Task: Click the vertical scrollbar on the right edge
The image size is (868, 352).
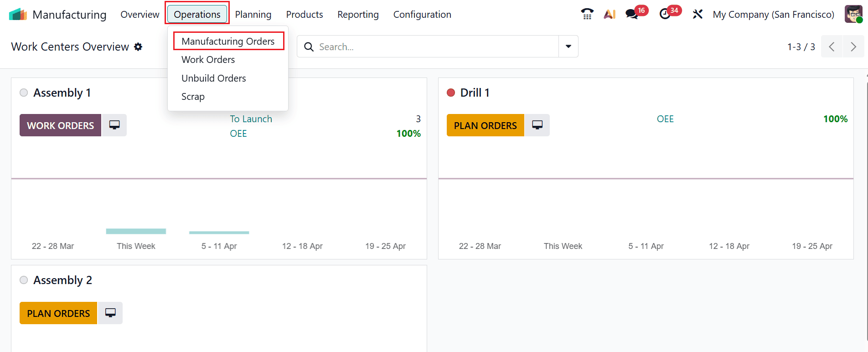Action: 866,210
